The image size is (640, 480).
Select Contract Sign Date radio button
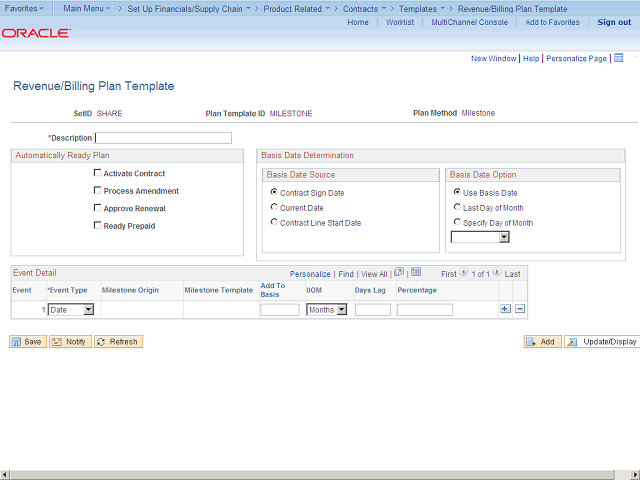coord(274,192)
